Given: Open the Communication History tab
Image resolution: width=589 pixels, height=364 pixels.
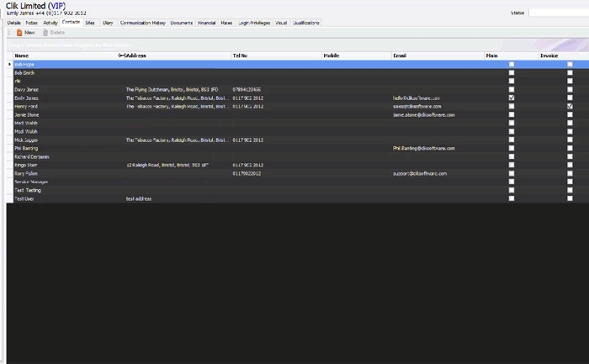Looking at the screenshot, I should point(143,23).
